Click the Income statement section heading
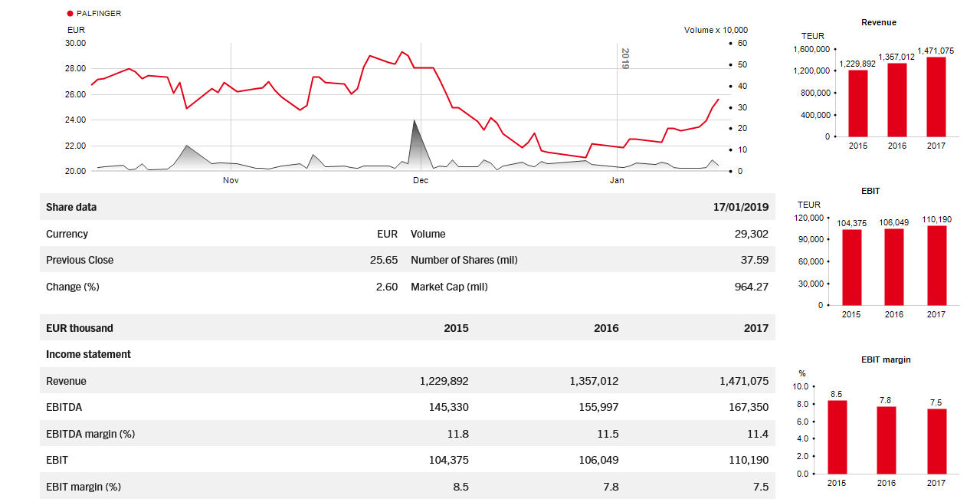 coord(88,354)
